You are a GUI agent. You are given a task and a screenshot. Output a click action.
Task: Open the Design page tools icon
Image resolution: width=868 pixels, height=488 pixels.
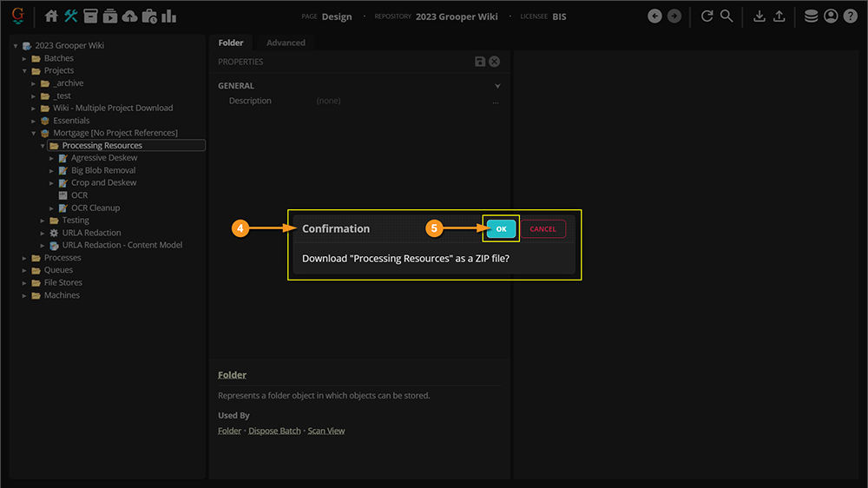click(x=71, y=16)
